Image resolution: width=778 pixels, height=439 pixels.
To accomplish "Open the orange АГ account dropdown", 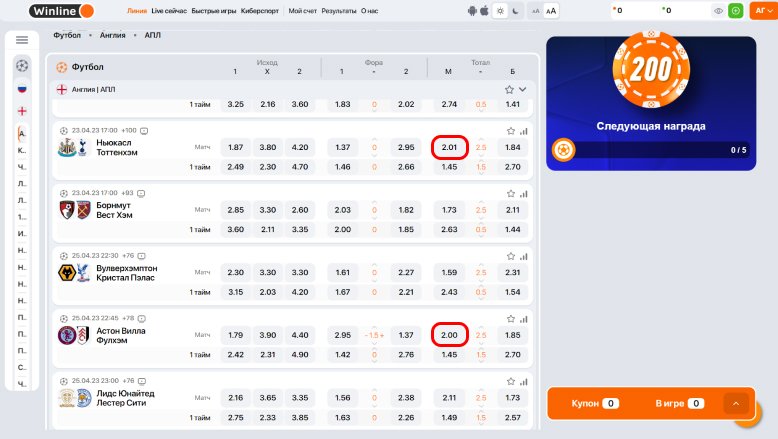I will click(x=760, y=11).
